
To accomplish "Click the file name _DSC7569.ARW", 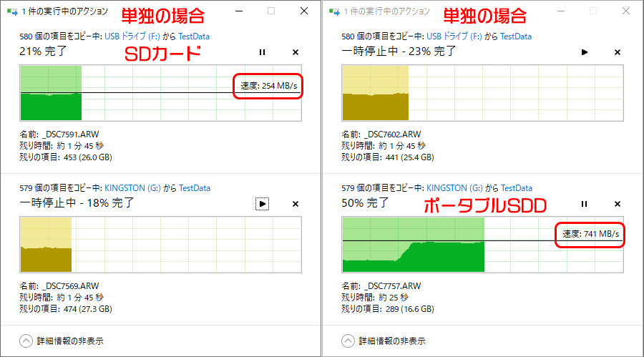I will (x=71, y=286).
